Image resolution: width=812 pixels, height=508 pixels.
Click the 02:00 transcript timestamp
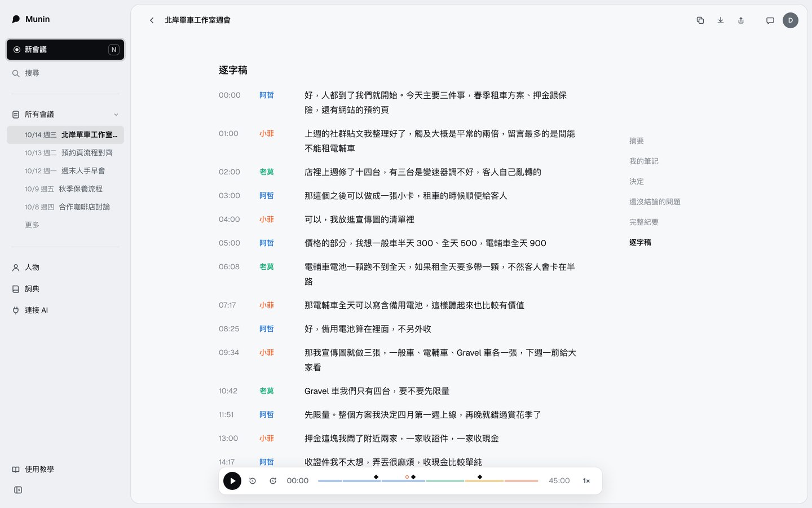pos(230,172)
